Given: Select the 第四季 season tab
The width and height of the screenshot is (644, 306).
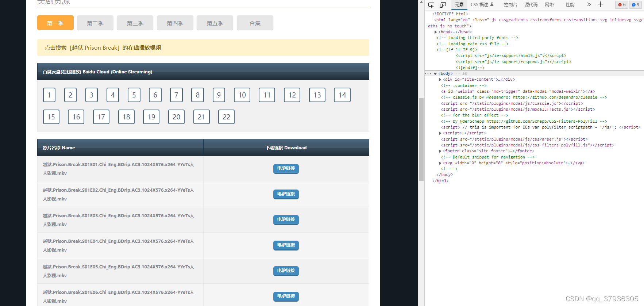Looking at the screenshot, I should pyautogui.click(x=175, y=23).
